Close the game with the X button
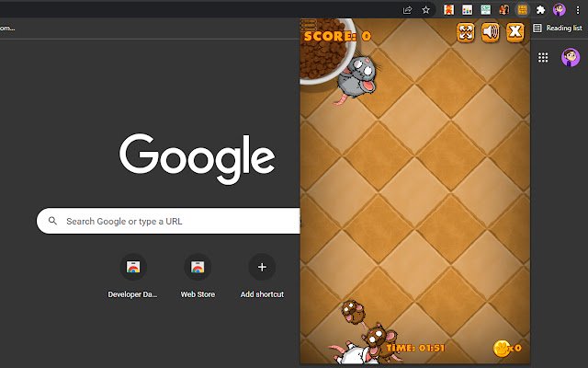Viewport: 588px width, 368px height. 515,32
